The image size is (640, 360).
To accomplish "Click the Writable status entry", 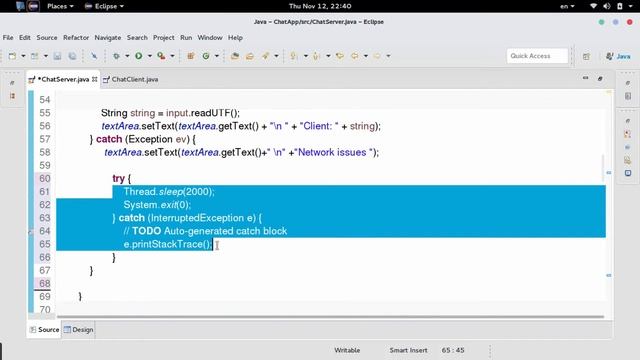I will tap(347, 350).
